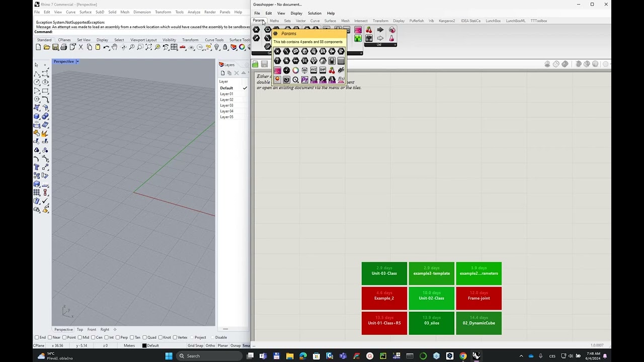The image size is (644, 362).
Task: Switch to the Curve Tools tab in Rhino
Action: [214, 40]
